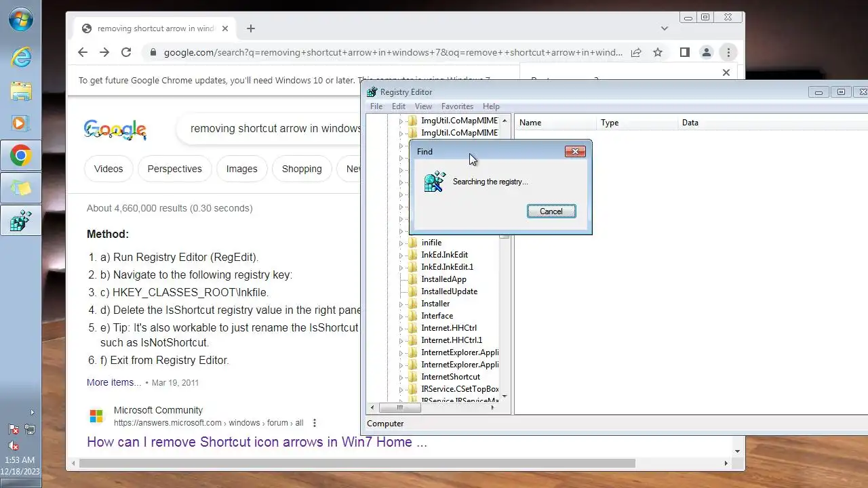Open Windows Explorer folder taskbar icon
Image resolution: width=868 pixels, height=488 pixels.
[x=21, y=90]
